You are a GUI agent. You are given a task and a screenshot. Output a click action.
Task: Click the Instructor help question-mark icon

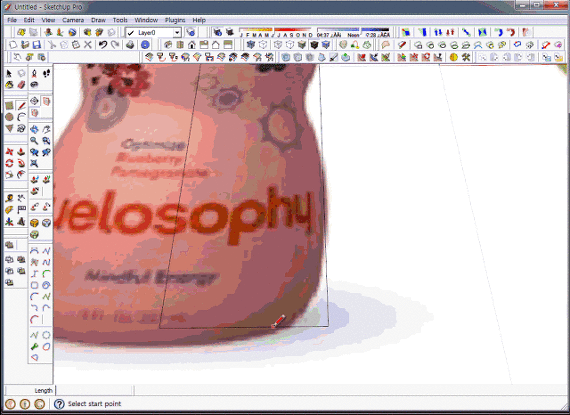(59, 404)
